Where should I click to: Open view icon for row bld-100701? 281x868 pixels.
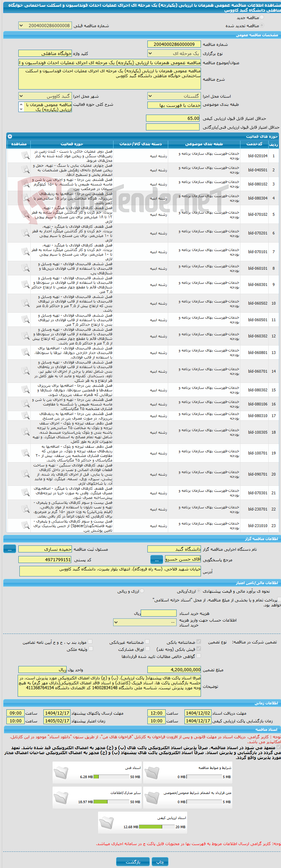[25, 453]
